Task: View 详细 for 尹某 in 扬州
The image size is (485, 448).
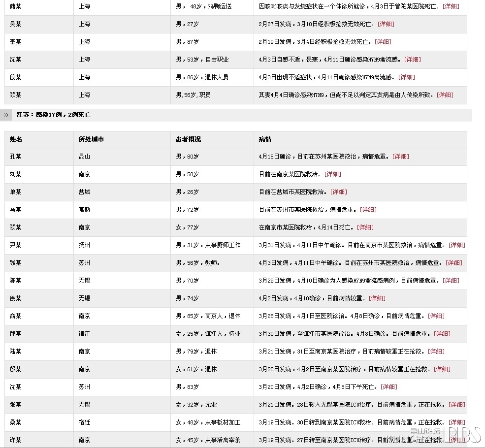Action: click(x=456, y=245)
